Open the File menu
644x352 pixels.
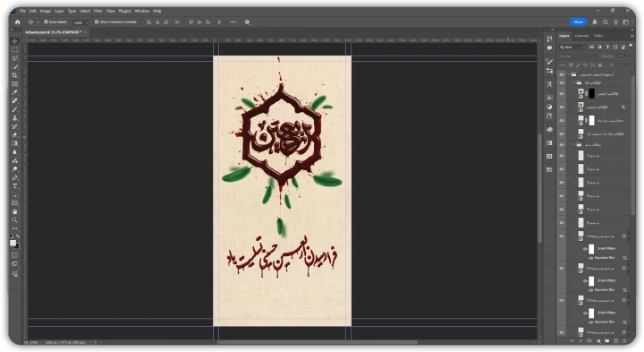coord(22,11)
